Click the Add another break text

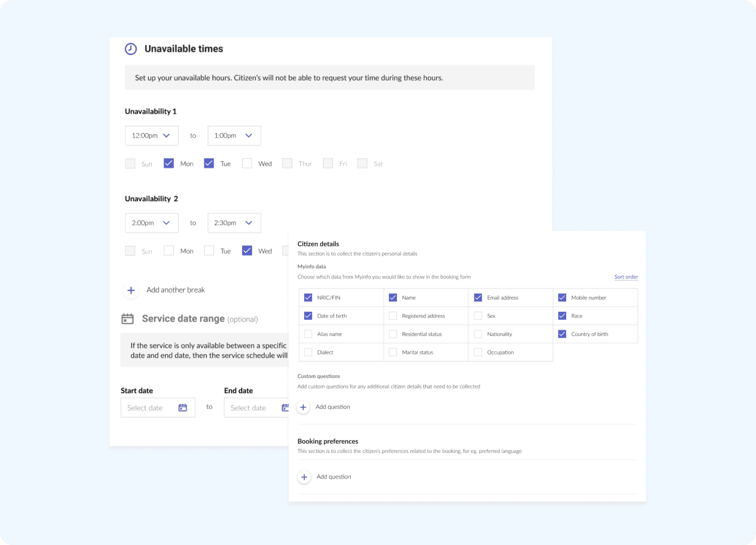[x=176, y=290]
